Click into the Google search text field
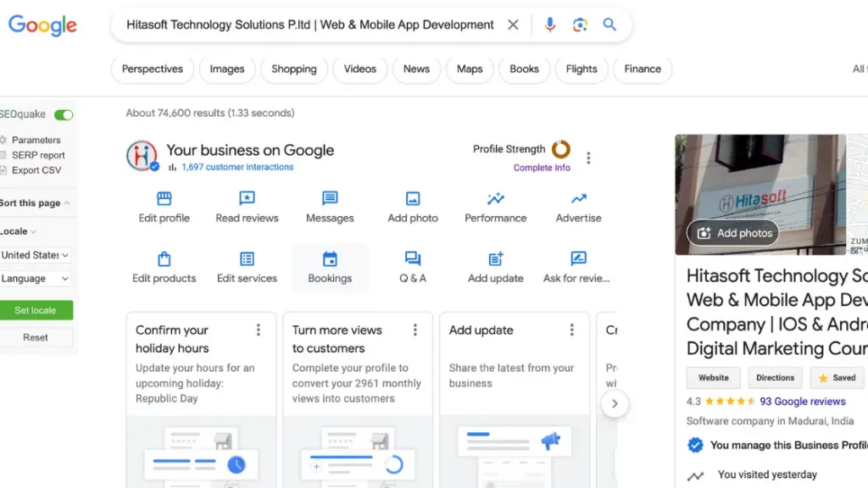Screen dimensions: 868x488 310,25
